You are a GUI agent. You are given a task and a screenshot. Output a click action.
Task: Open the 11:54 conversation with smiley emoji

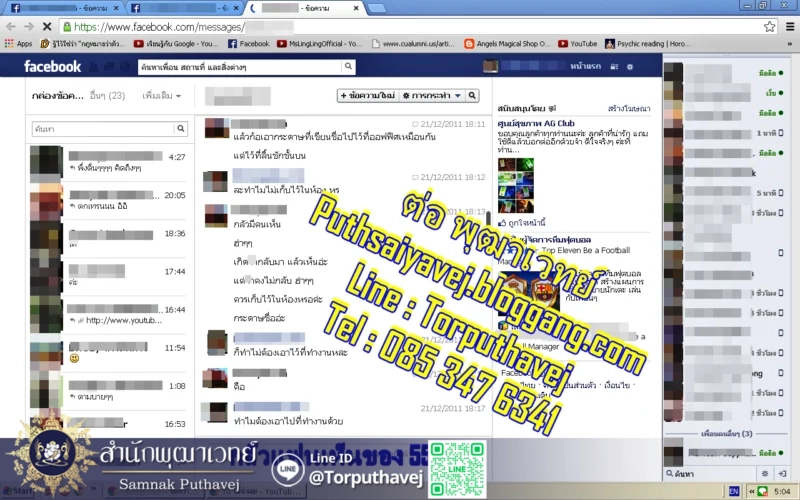point(110,353)
